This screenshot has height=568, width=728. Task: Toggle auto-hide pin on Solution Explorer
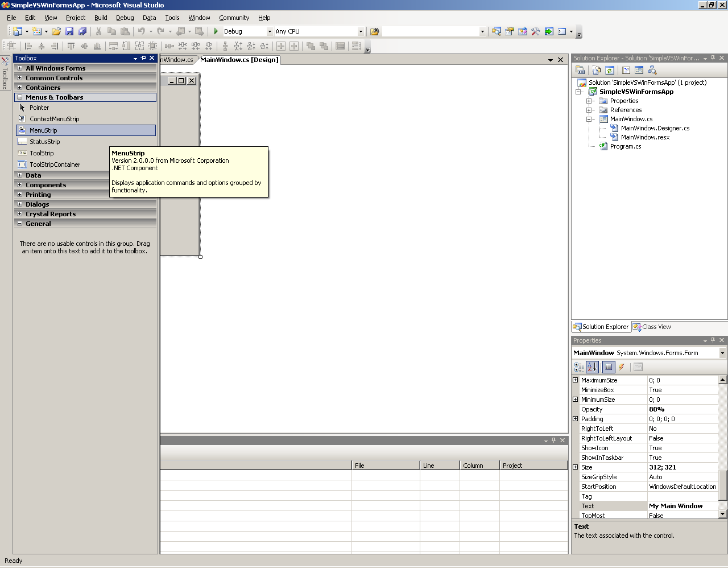pyautogui.click(x=713, y=58)
